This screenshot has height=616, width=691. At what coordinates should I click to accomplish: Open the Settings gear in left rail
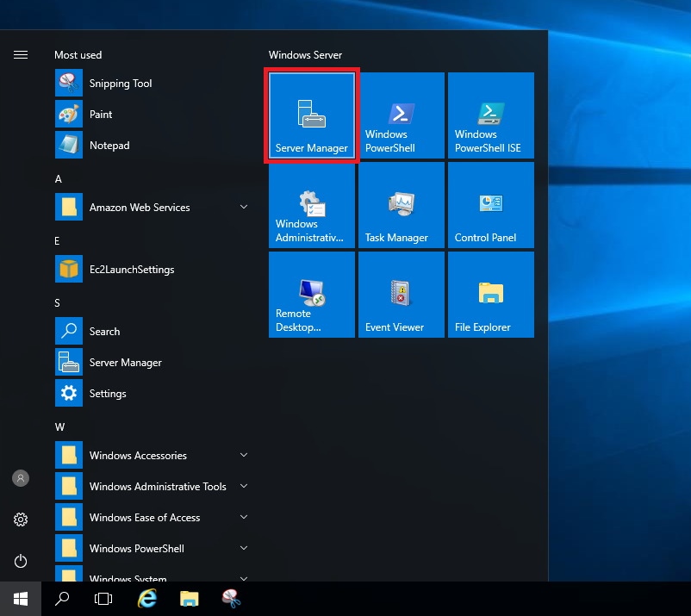click(21, 520)
